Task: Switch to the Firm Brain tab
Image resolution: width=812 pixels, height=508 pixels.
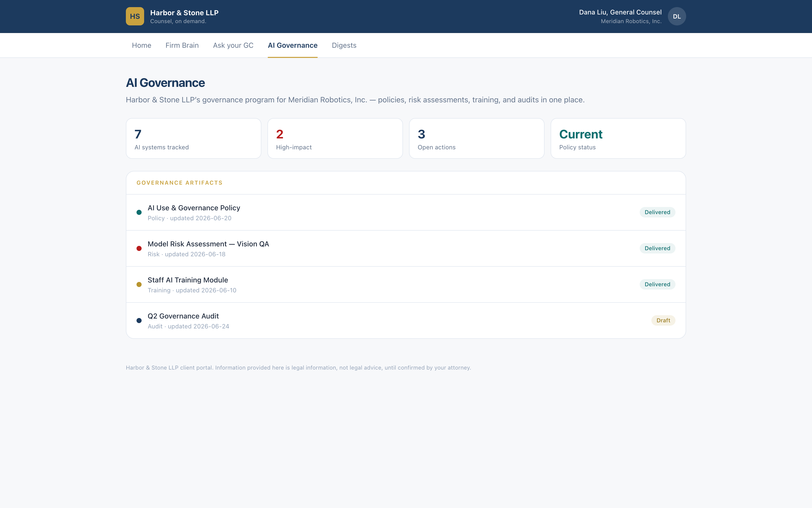Action: coord(182,45)
